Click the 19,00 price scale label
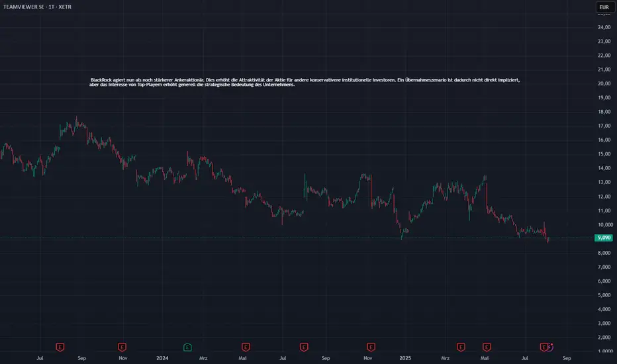 (604, 97)
